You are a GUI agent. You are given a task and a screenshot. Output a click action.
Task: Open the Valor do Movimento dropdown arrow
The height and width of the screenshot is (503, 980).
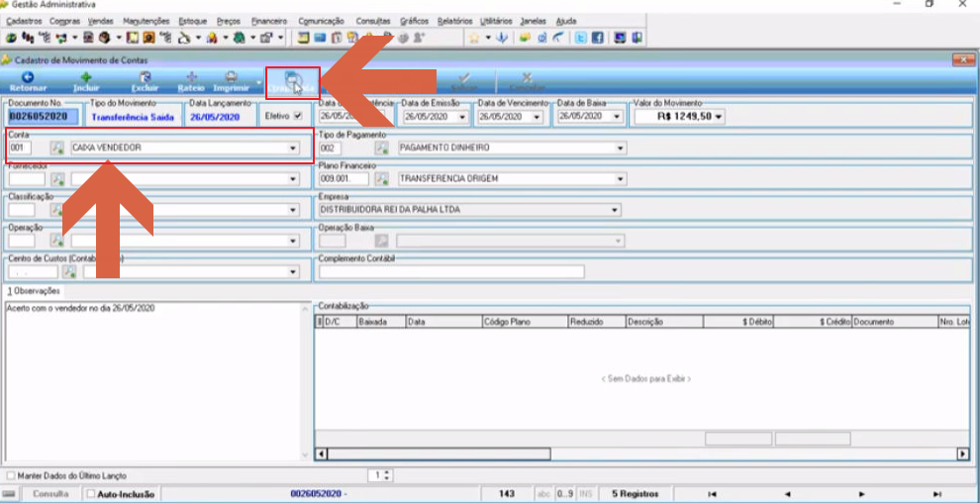(x=719, y=116)
